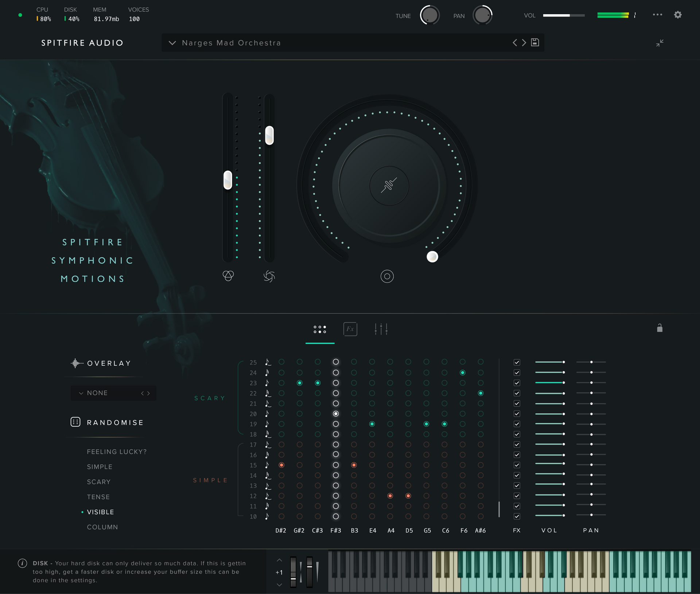
Task: Click the FEELING LUCKY? option
Action: 117,452
